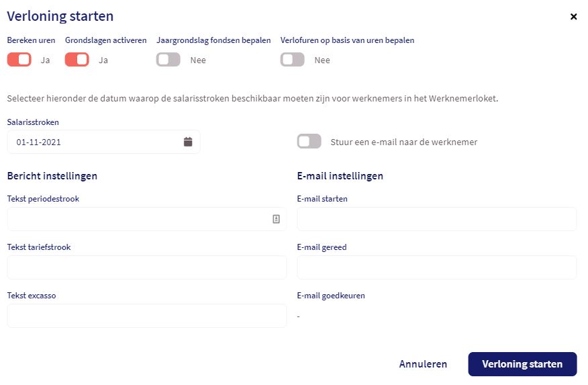
Task: Focus the E-mail gereed input
Action: pyautogui.click(x=436, y=267)
